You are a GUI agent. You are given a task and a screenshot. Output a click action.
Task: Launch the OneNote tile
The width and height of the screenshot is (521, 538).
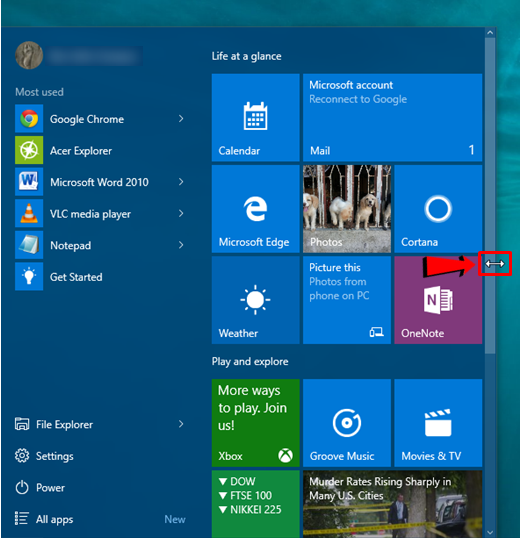[438, 300]
